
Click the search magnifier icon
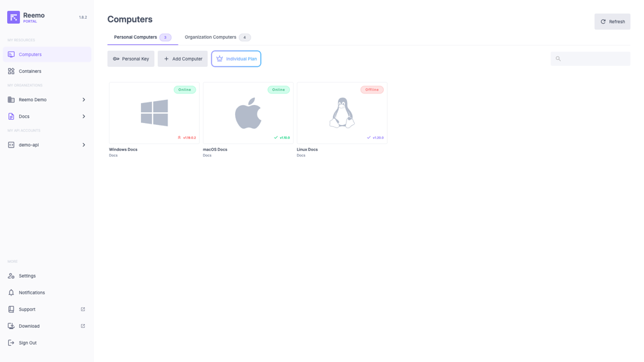(558, 59)
